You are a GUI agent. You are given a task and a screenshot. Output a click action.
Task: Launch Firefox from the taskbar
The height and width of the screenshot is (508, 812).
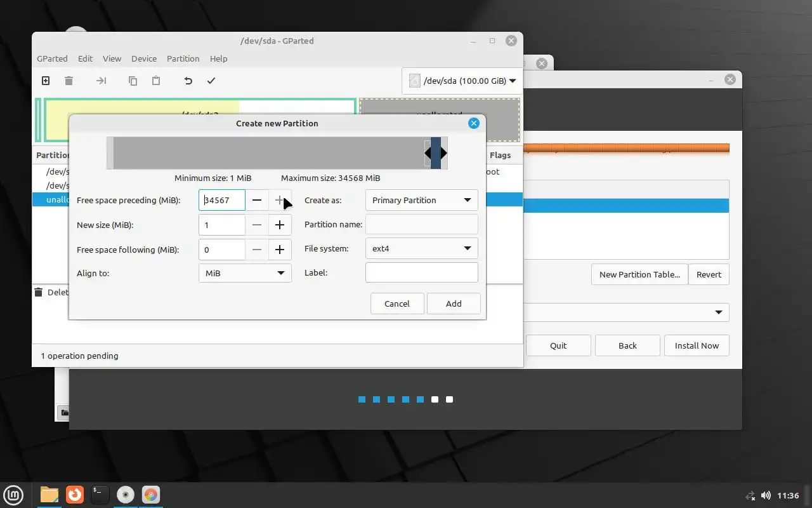coord(75,494)
